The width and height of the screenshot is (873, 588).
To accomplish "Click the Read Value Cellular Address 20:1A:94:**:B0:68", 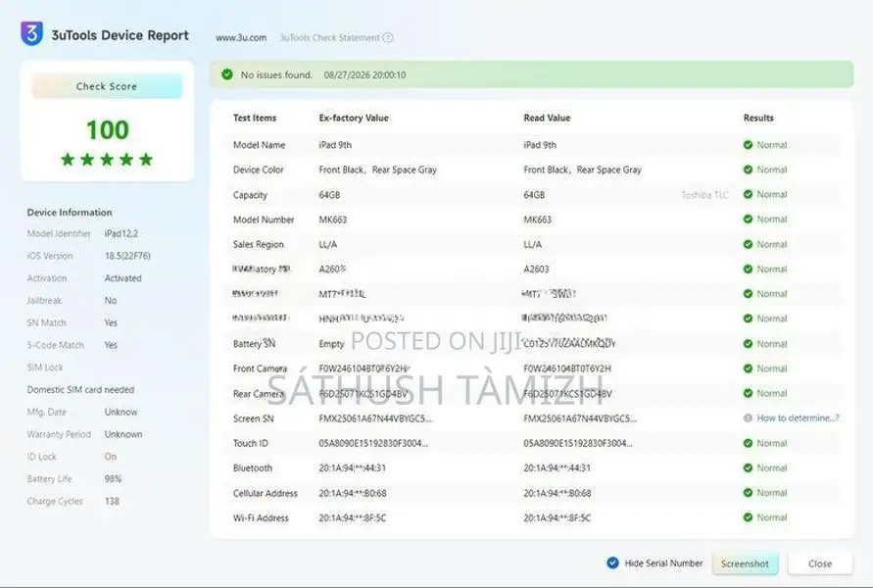I will click(558, 493).
